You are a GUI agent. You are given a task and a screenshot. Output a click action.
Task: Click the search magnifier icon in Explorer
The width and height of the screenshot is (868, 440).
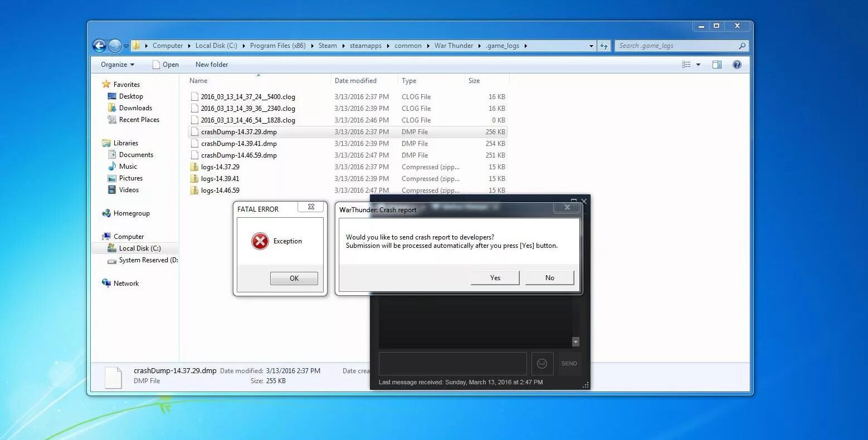coord(742,46)
